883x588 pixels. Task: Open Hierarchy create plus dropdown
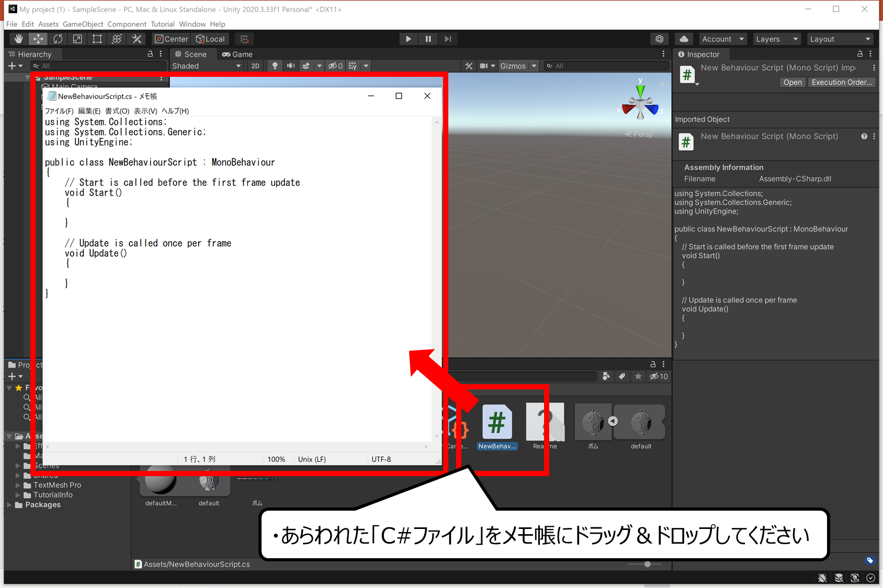point(15,66)
